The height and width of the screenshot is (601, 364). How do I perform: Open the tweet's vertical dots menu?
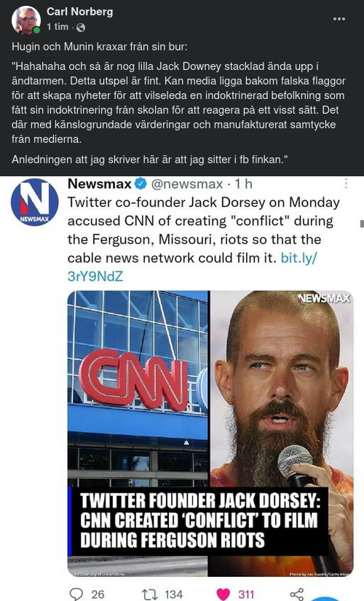click(x=346, y=184)
